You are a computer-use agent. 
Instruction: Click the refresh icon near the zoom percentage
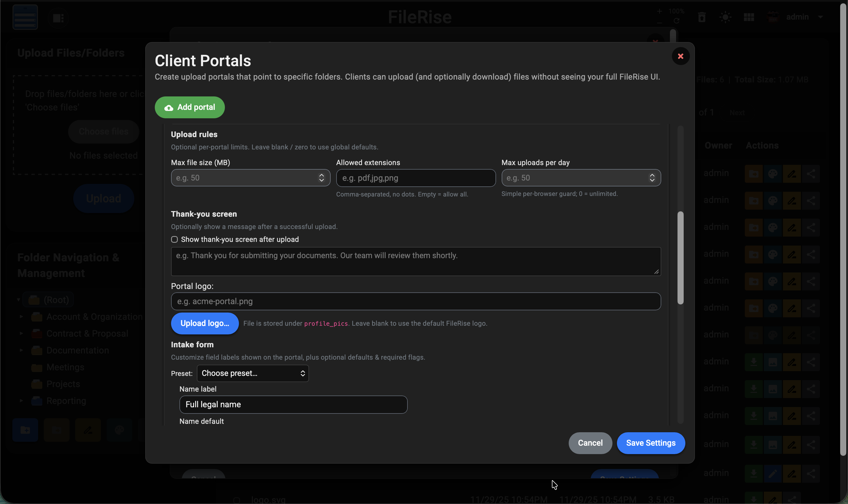(x=677, y=21)
